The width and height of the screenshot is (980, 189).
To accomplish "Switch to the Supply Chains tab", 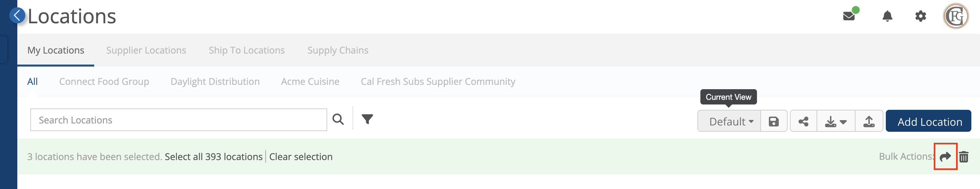I will click(x=338, y=50).
